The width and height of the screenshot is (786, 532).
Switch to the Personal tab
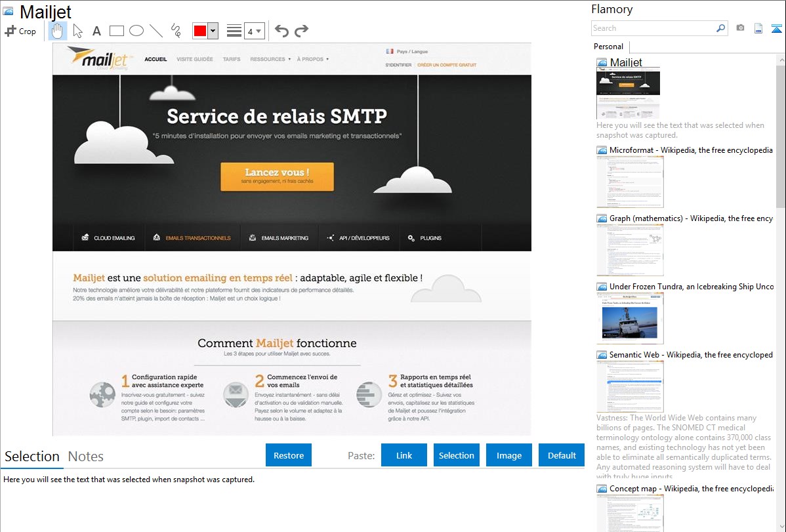coord(609,47)
